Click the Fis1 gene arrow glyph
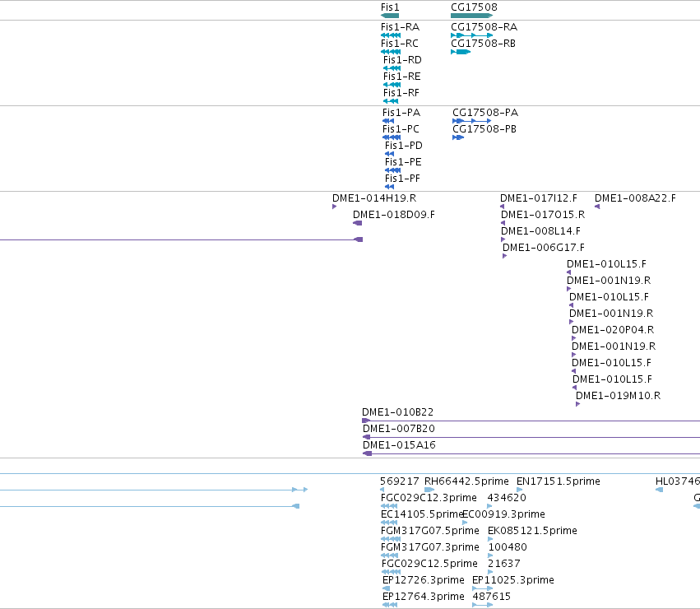Image resolution: width=700 pixels, height=609 pixels. coord(390,16)
